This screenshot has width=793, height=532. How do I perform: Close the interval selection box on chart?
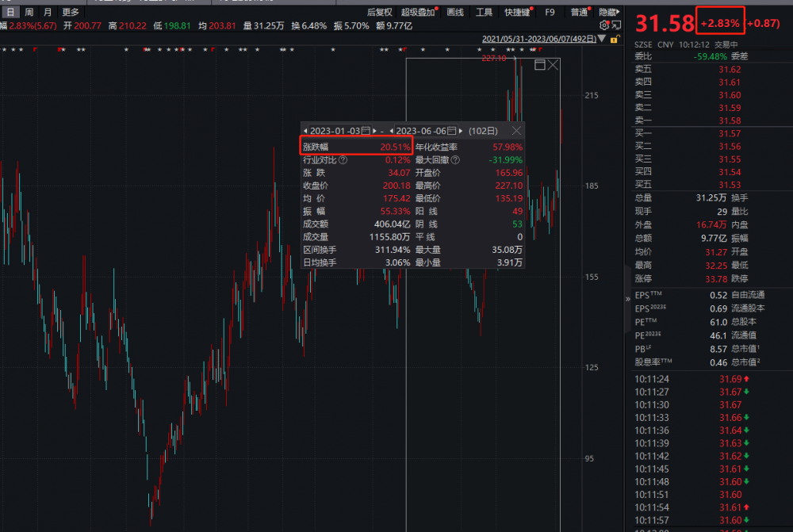click(554, 65)
